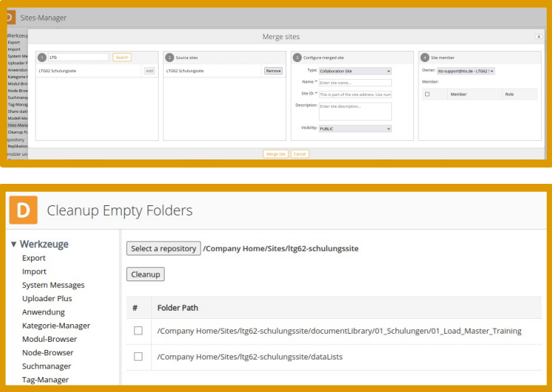Click Select a repository button
This screenshot has width=552, height=392.
pos(163,249)
